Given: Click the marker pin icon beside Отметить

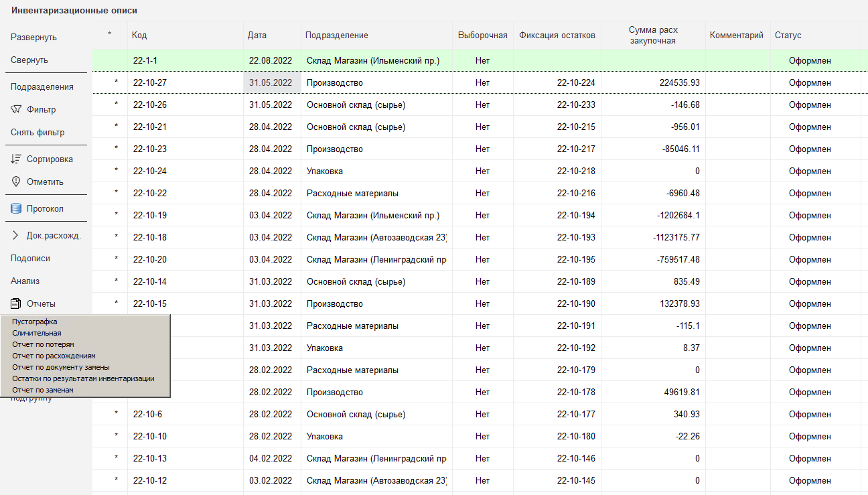Looking at the screenshot, I should click(x=16, y=182).
